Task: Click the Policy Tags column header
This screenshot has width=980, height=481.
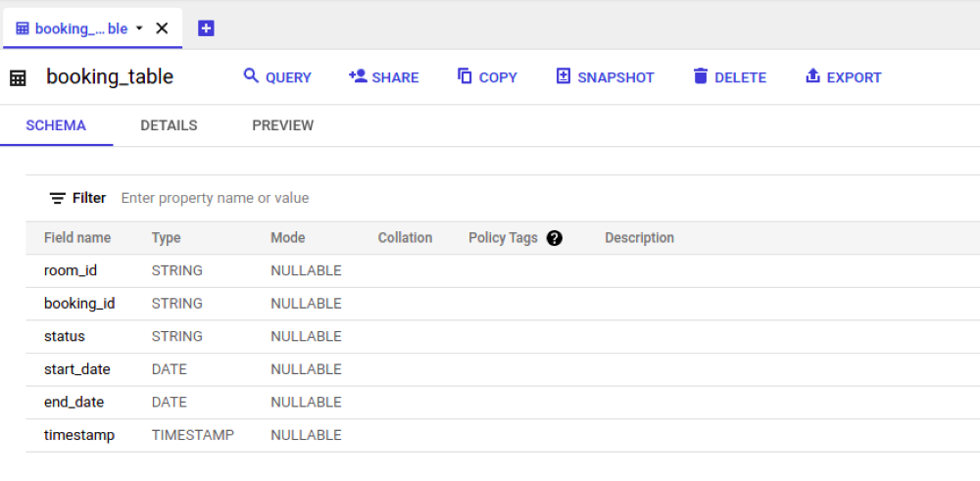Action: [503, 238]
